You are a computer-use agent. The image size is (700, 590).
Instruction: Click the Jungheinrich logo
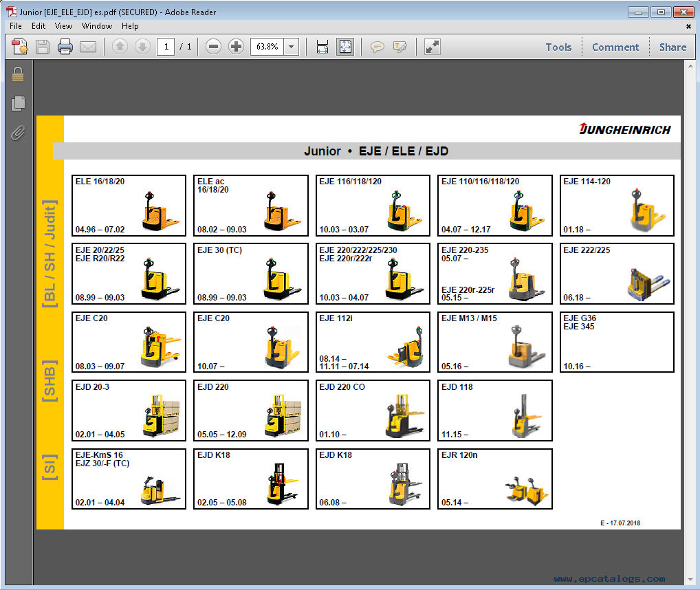(x=625, y=129)
